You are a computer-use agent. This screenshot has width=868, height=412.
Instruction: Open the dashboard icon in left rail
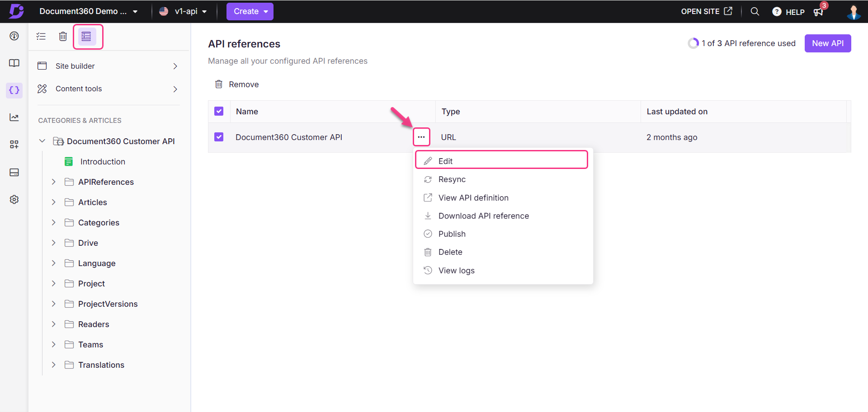tap(14, 36)
